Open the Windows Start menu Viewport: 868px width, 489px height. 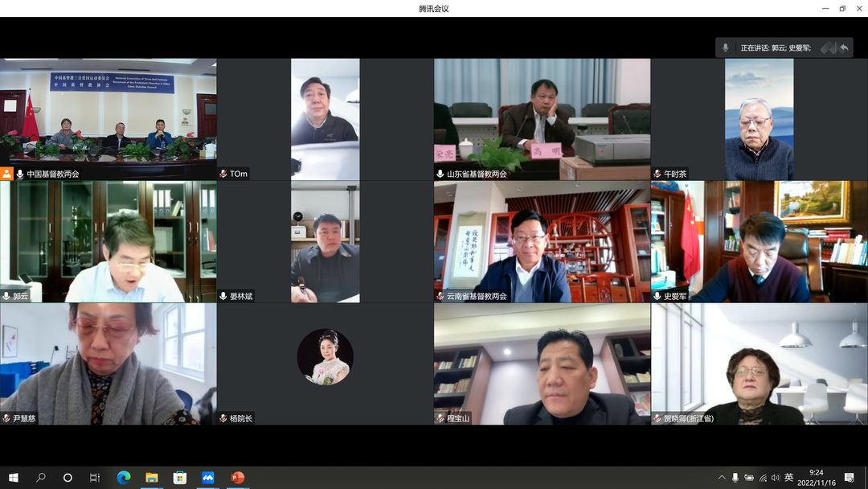[x=12, y=477]
